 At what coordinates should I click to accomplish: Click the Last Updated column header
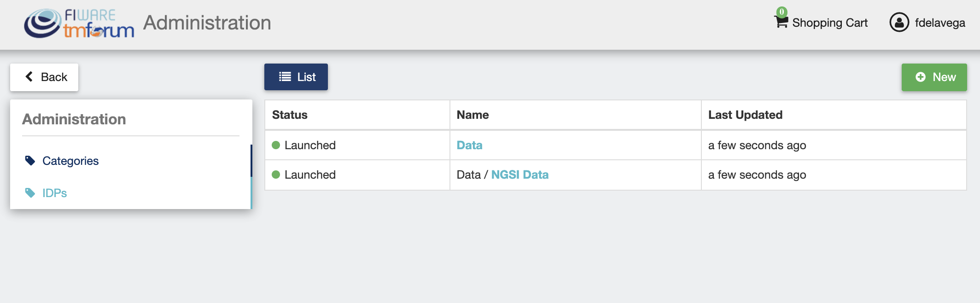click(745, 115)
